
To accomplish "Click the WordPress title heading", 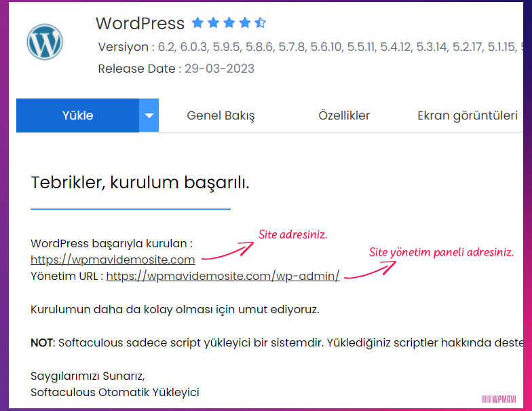I will (x=140, y=23).
